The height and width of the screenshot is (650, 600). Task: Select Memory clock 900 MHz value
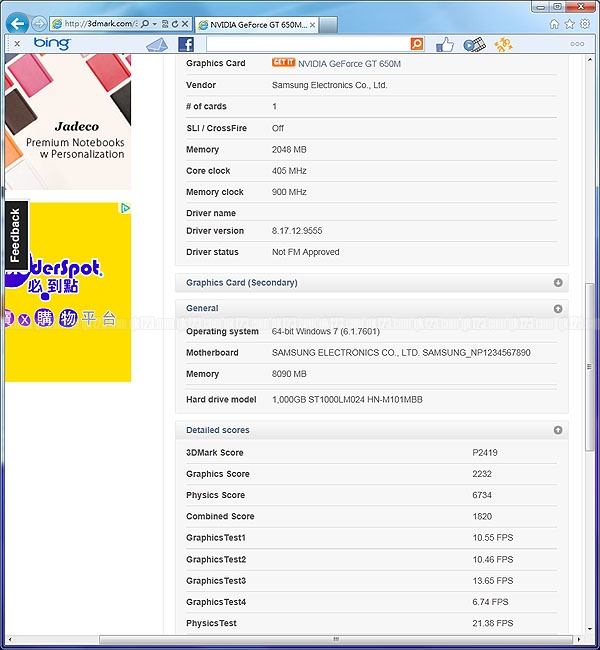(x=289, y=192)
